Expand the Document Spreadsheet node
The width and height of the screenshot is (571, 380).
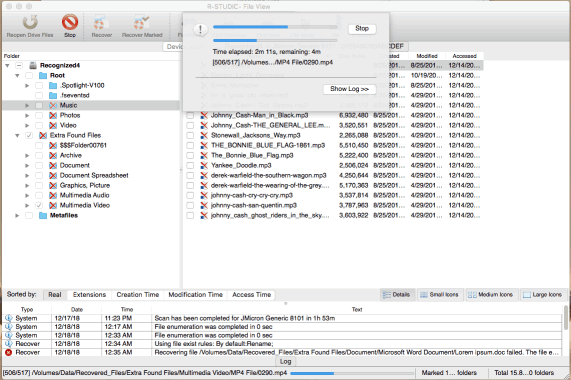coord(27,175)
